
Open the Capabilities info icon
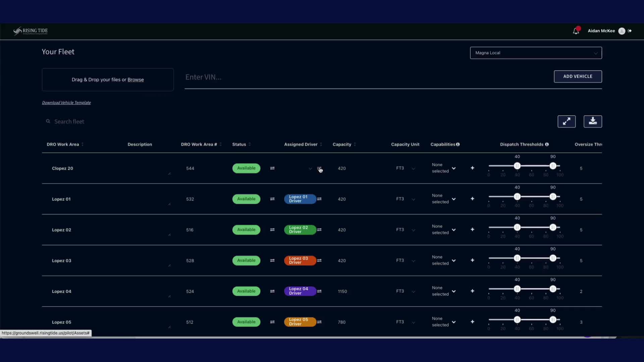click(x=458, y=144)
